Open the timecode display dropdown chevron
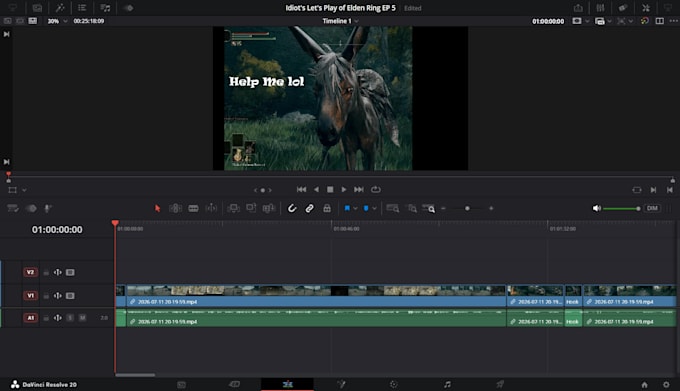The image size is (680, 391). click(587, 21)
